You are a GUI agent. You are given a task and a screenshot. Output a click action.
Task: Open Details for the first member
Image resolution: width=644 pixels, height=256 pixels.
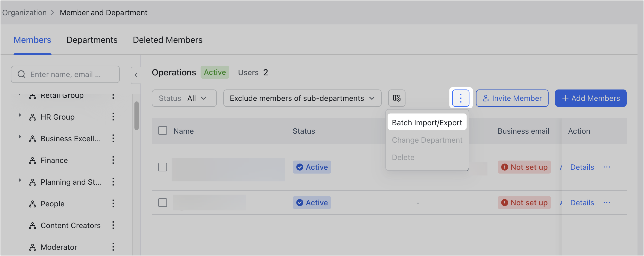tap(582, 167)
